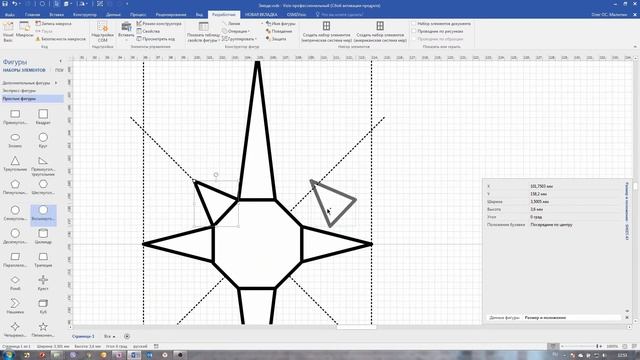Switch to the Данные tab
640x360 pixels.
point(113,15)
